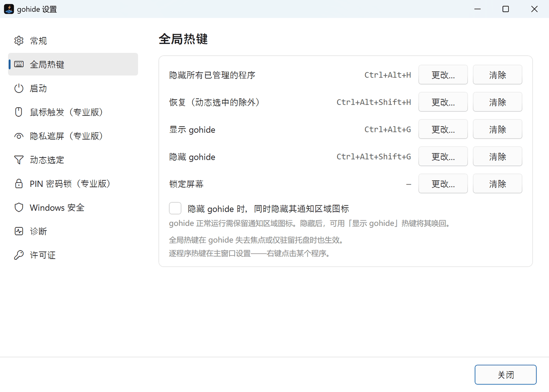The image size is (549, 392).
Task: Click the gohide app icon in title bar
Action: pyautogui.click(x=9, y=9)
